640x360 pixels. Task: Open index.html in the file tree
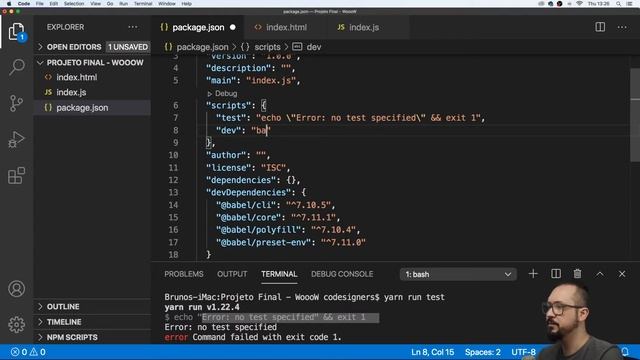[x=77, y=77]
